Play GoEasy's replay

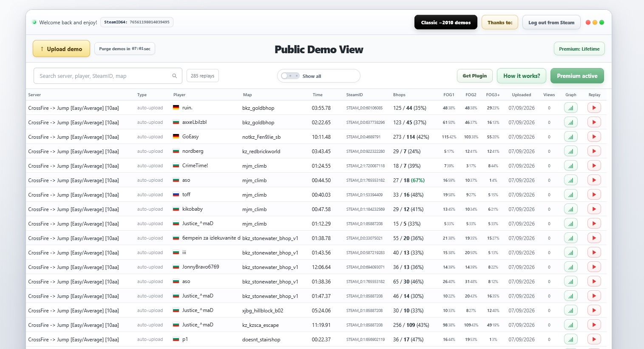click(594, 137)
